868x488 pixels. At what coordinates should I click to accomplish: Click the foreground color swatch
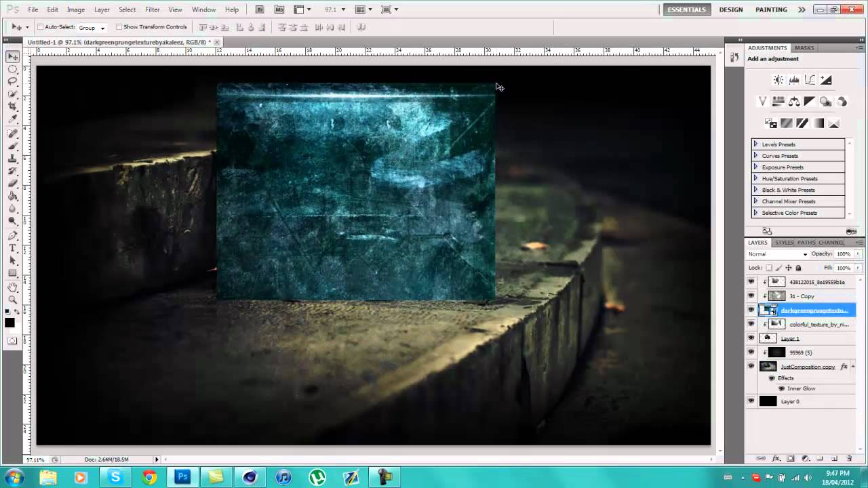click(10, 323)
